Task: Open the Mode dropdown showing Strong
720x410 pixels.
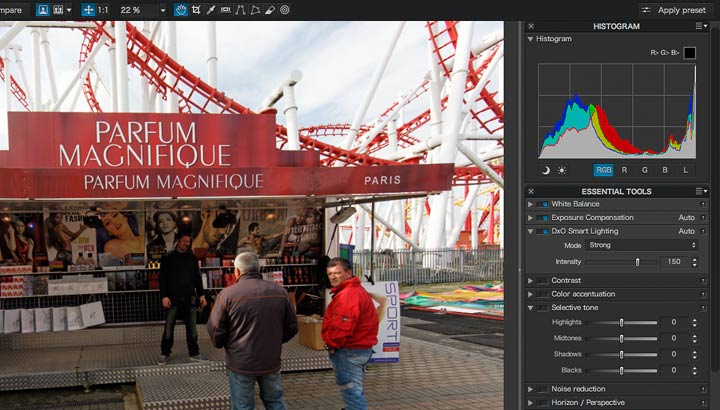Action: pos(641,245)
